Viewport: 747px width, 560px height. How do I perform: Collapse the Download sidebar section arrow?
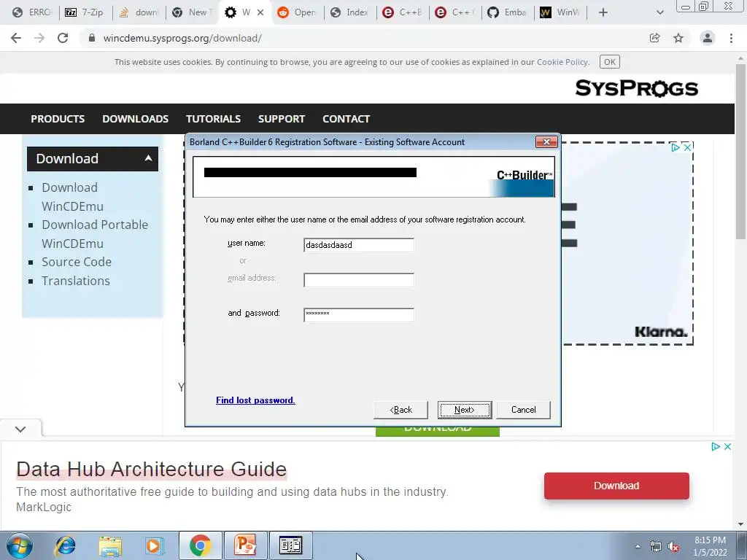149,158
